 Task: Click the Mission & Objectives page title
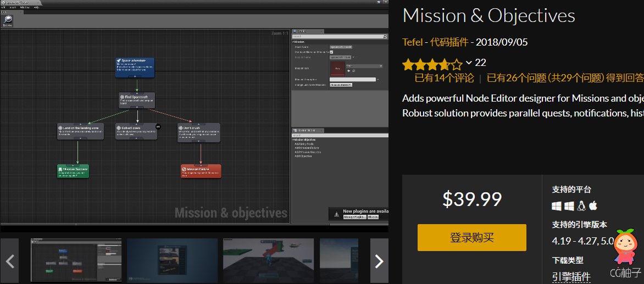488,16
